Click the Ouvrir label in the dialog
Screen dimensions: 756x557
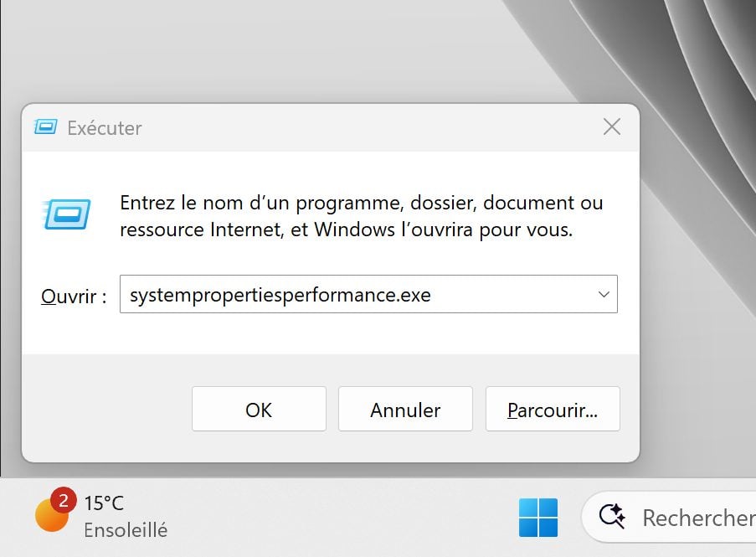[72, 295]
